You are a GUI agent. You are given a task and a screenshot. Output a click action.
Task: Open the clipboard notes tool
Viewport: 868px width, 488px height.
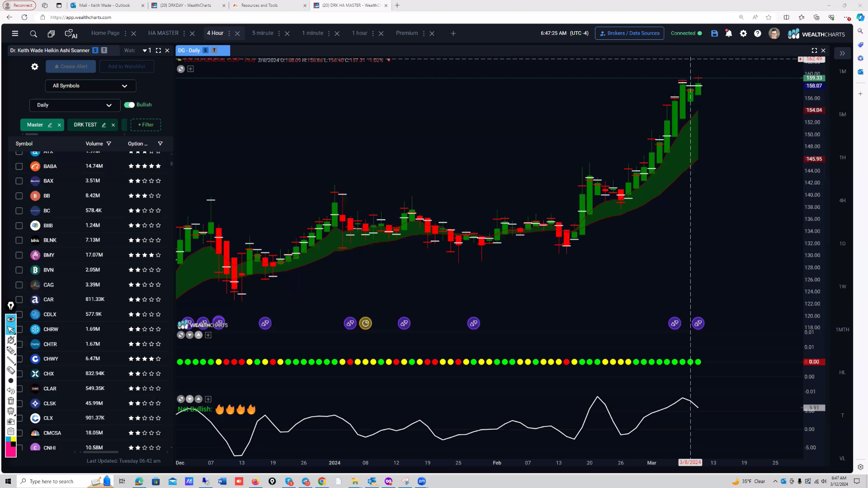(x=11, y=432)
